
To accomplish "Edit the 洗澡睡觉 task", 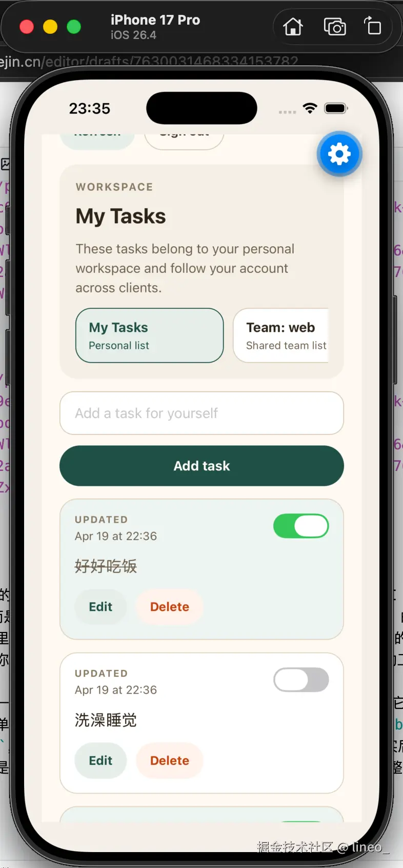I will point(100,761).
